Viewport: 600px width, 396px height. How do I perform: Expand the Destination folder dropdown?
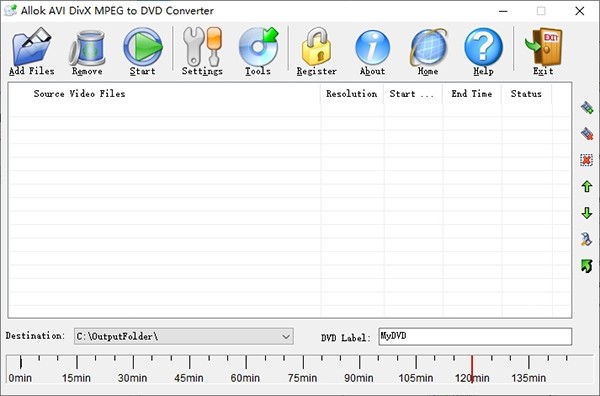point(285,337)
